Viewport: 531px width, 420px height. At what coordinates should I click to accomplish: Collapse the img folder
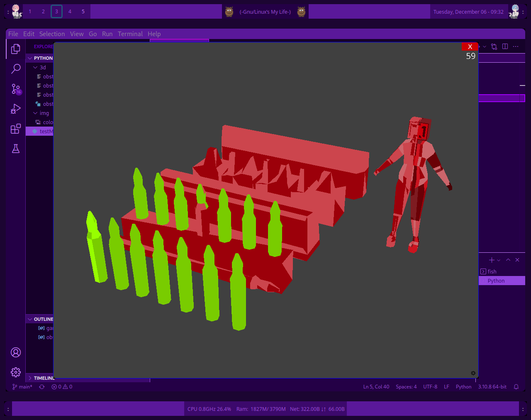(35, 113)
